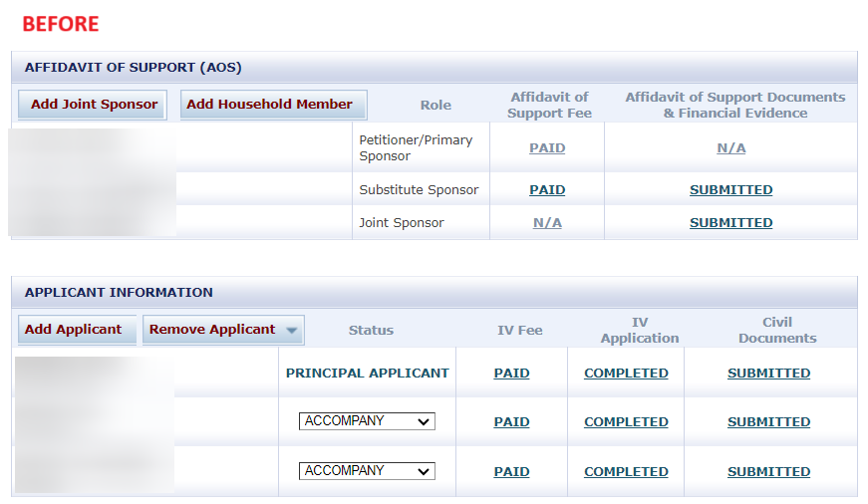
Task: Open Principal Applicant COMPLETED IV application
Action: coord(626,374)
